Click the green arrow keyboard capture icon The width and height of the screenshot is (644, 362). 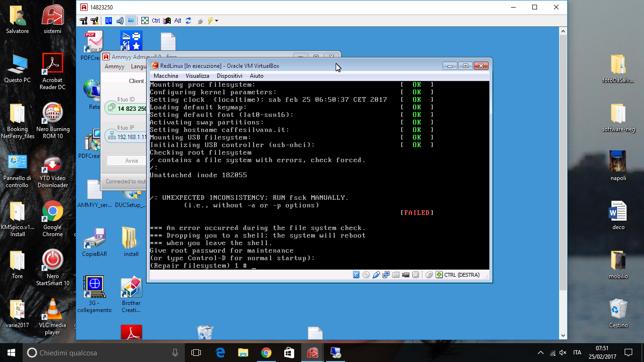tap(439, 275)
